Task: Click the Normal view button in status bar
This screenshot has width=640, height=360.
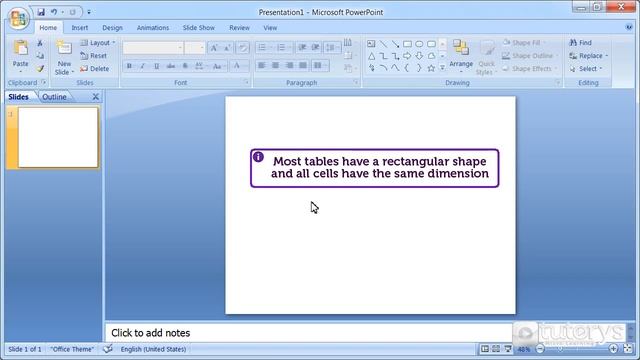Action: 484,349
